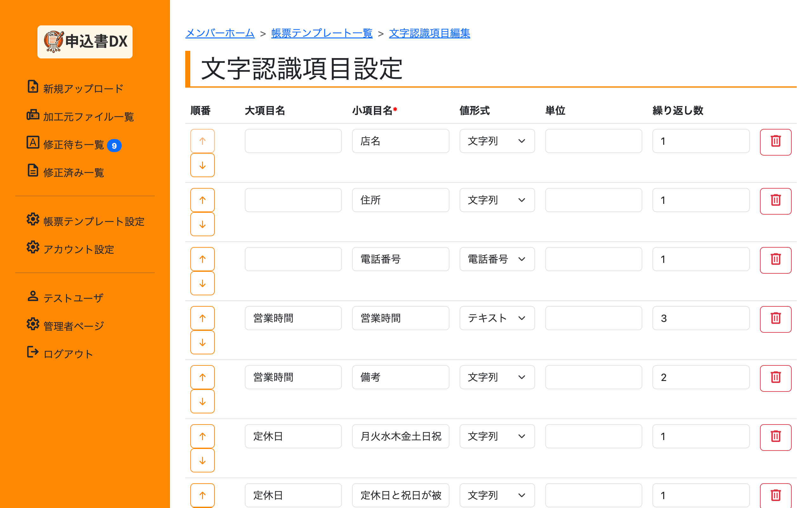
Task: Delete the 定休日と祝日が被 row
Action: [x=776, y=496]
